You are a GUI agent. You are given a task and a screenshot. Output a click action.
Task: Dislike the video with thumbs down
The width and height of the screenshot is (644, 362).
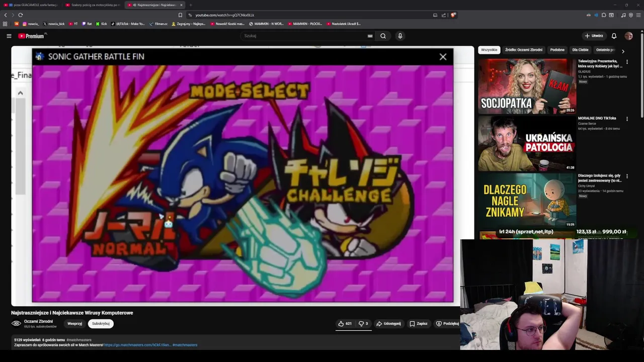point(363,324)
